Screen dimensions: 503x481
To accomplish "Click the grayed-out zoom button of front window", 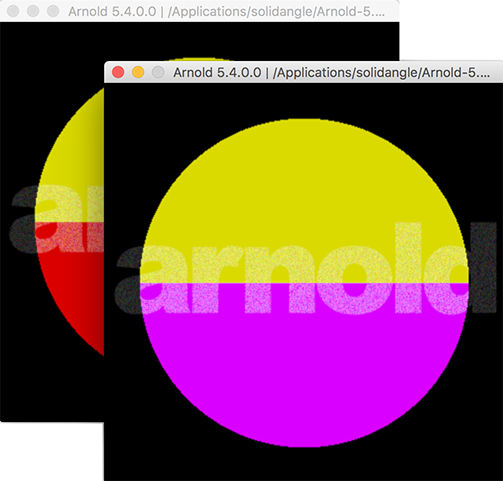I will pyautogui.click(x=158, y=72).
